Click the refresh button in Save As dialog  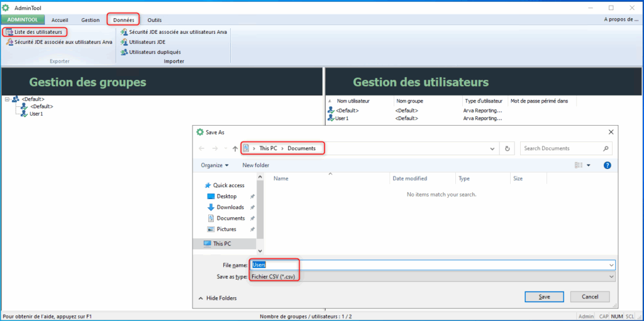(508, 149)
